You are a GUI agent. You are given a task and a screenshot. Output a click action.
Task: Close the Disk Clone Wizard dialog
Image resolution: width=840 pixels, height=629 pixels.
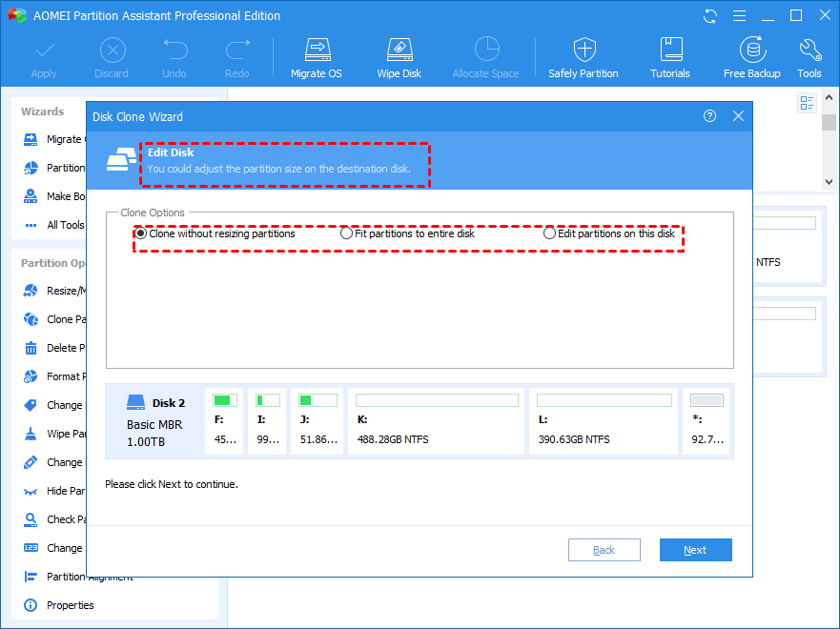(x=738, y=116)
